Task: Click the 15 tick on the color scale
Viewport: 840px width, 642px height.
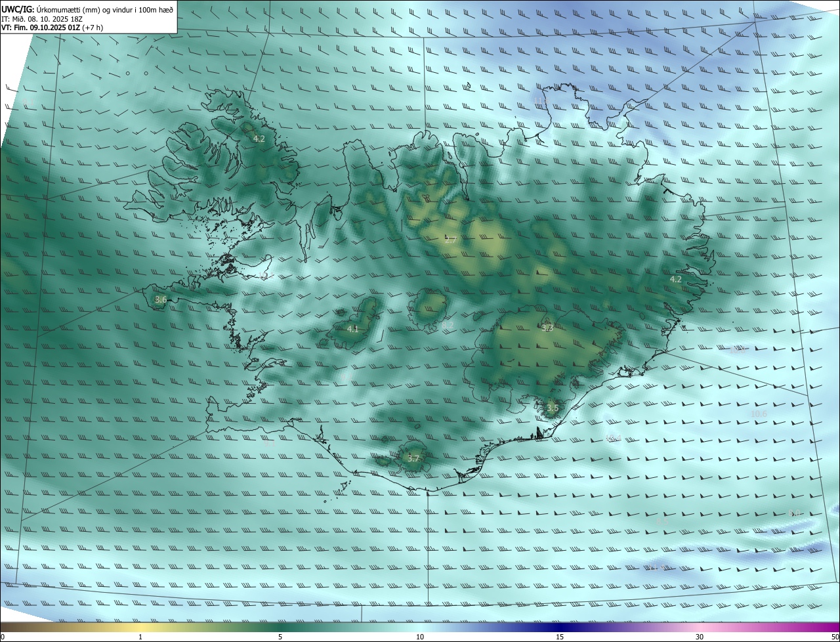Action: (x=560, y=637)
